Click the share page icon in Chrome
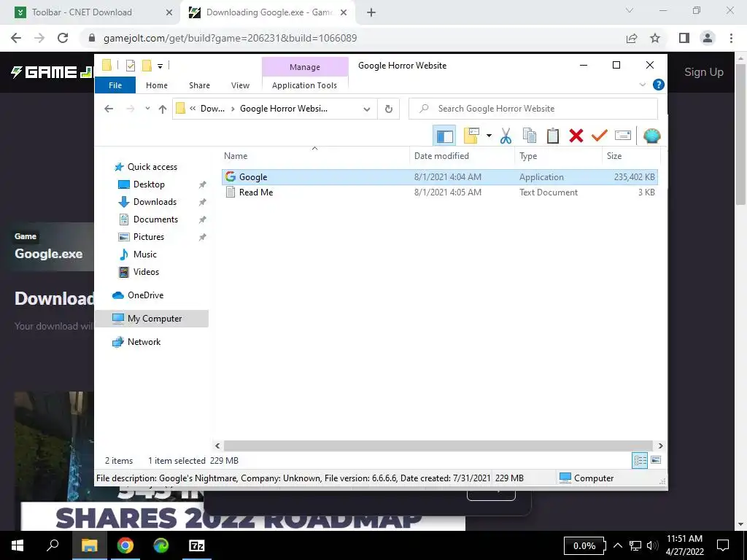This screenshot has height=560, width=747. click(632, 38)
